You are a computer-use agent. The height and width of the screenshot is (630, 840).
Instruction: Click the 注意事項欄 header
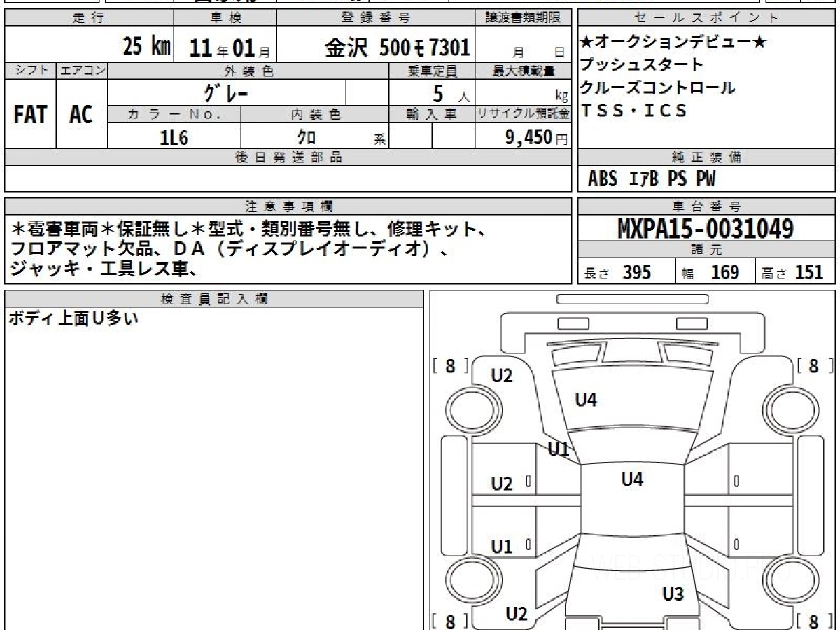(x=288, y=206)
